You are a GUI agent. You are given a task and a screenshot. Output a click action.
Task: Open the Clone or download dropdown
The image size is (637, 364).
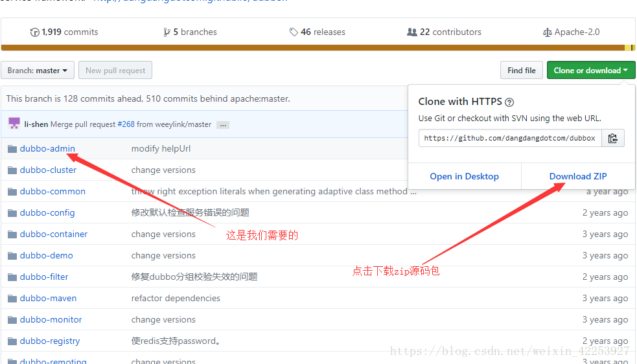(x=591, y=71)
